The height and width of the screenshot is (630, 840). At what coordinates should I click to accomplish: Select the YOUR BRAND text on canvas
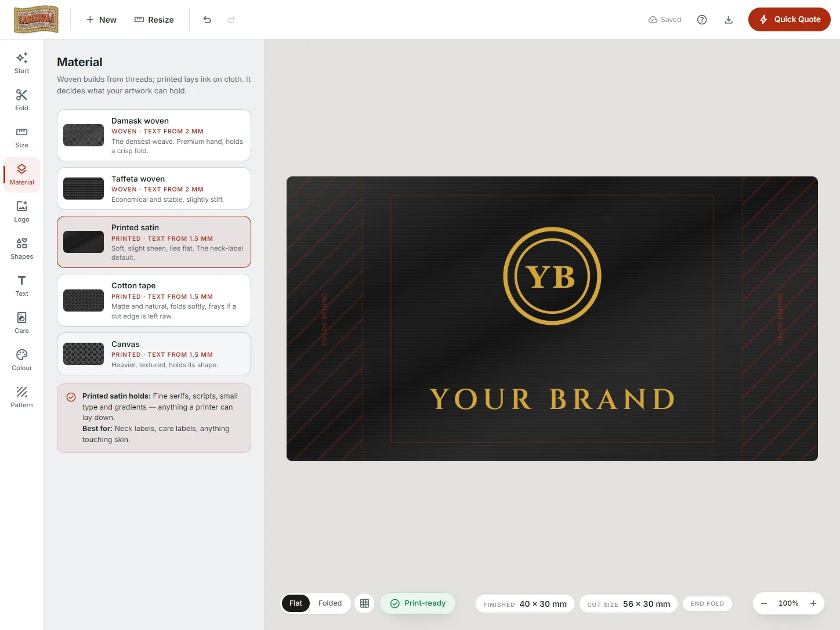tap(552, 399)
